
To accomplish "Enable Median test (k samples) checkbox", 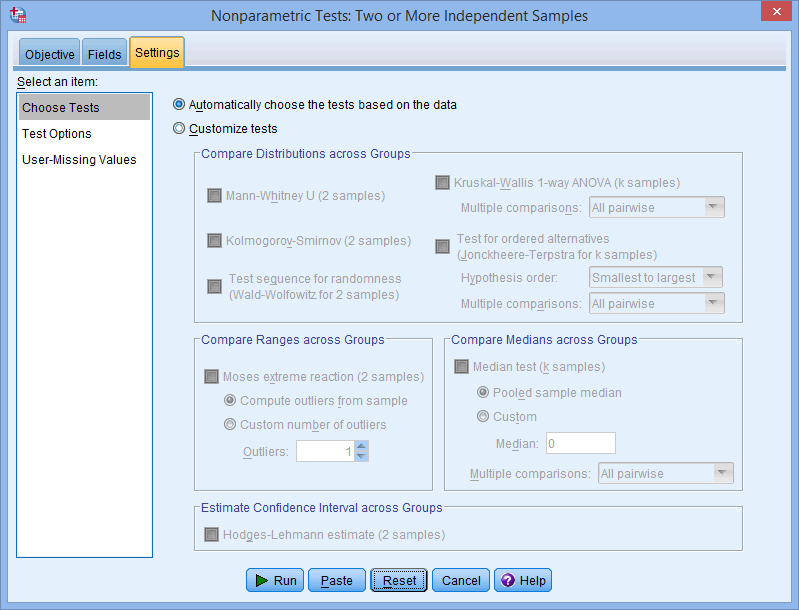I will (x=461, y=366).
